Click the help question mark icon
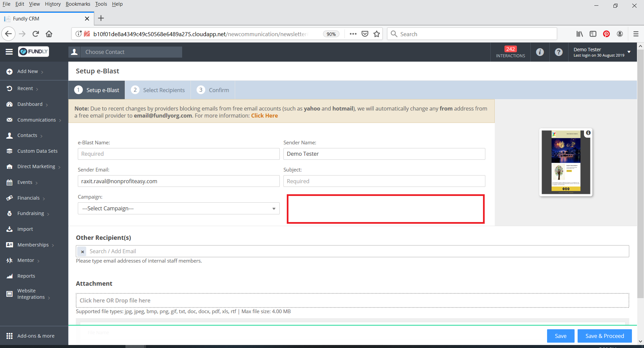This screenshot has height=348, width=644. tap(558, 52)
